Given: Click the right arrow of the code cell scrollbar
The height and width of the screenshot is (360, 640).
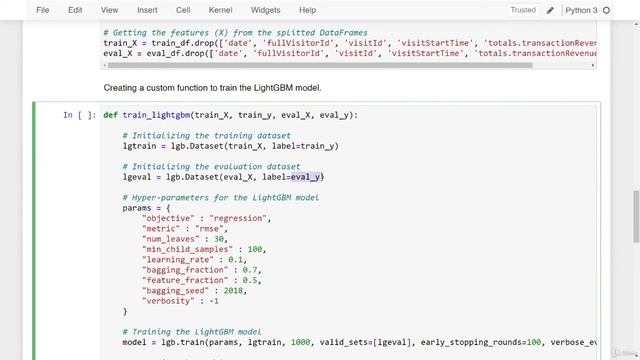Looking at the screenshot, I should 593,65.
